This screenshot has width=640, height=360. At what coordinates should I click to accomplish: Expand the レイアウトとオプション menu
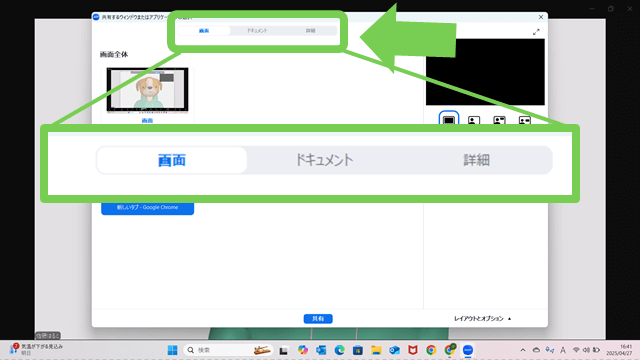coord(482,318)
